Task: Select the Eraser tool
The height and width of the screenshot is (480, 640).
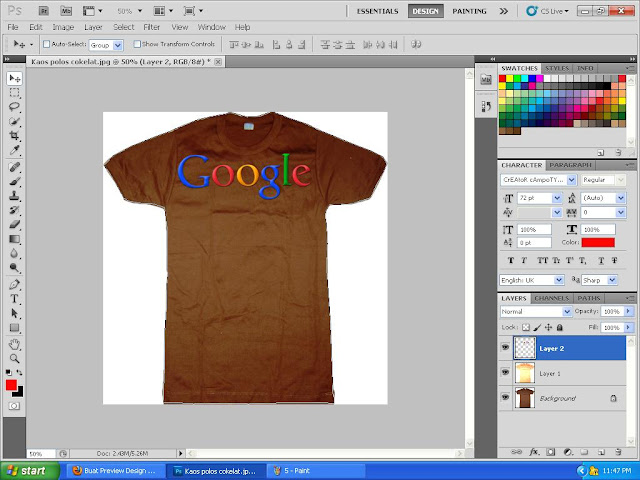Action: [x=14, y=224]
